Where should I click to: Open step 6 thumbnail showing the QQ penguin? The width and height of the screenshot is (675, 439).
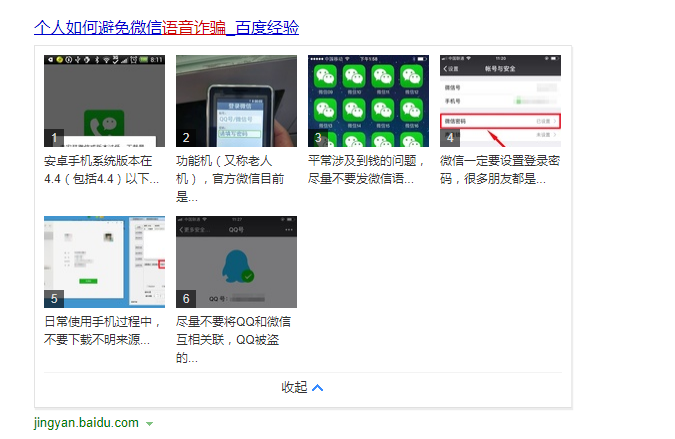[236, 262]
